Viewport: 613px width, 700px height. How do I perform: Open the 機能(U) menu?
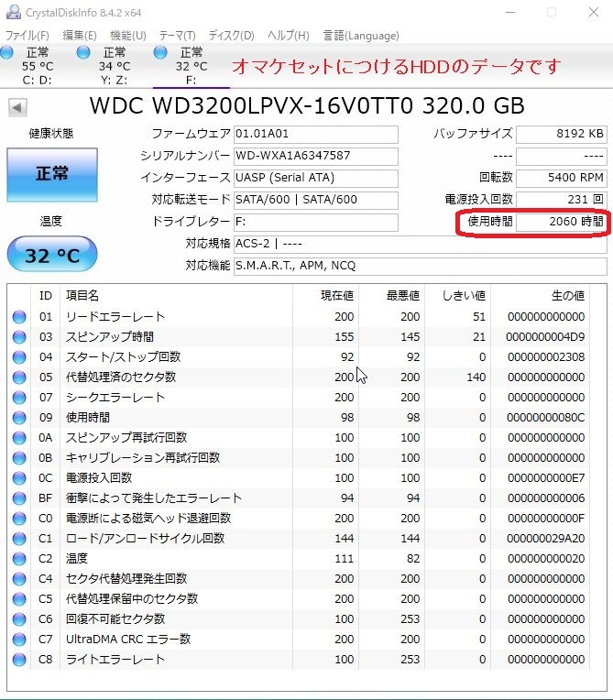128,35
